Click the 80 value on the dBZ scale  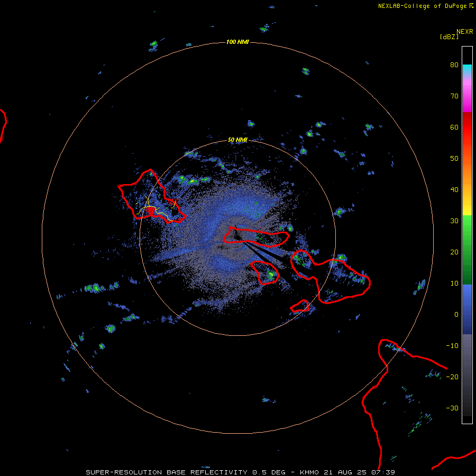point(454,65)
